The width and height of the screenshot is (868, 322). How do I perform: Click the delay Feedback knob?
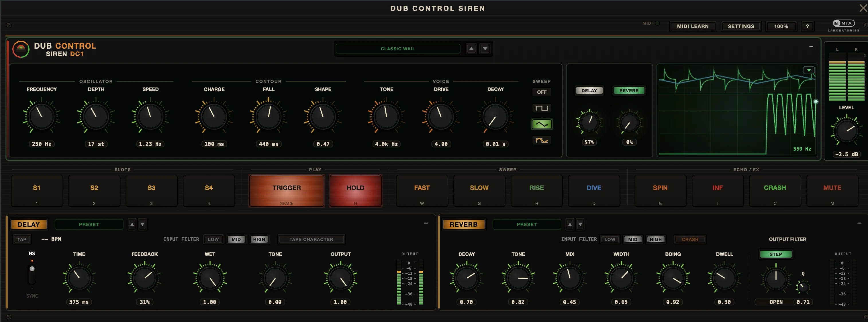point(144,278)
